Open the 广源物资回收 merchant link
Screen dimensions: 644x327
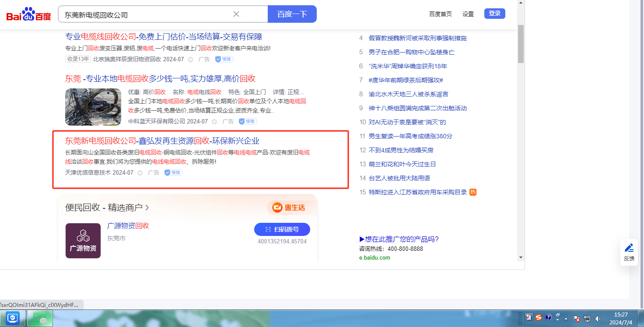(128, 226)
